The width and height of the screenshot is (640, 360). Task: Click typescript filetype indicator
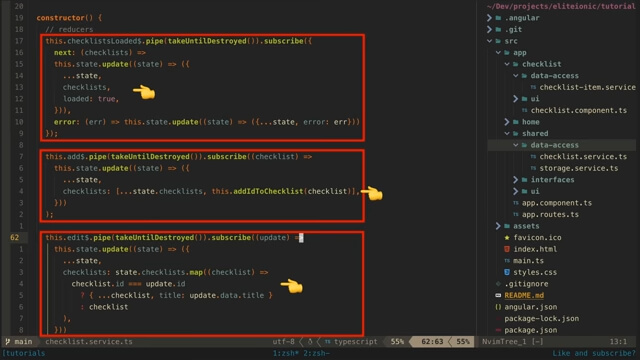pos(356,342)
